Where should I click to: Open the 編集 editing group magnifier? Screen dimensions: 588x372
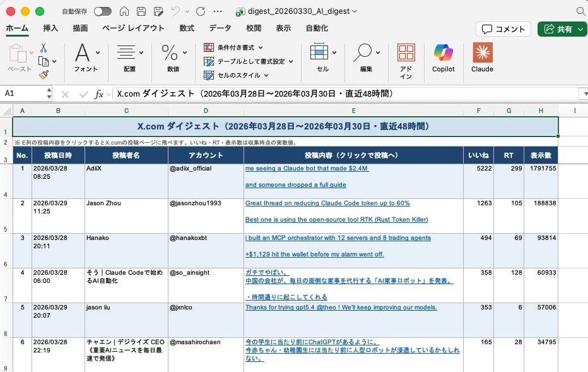point(366,57)
